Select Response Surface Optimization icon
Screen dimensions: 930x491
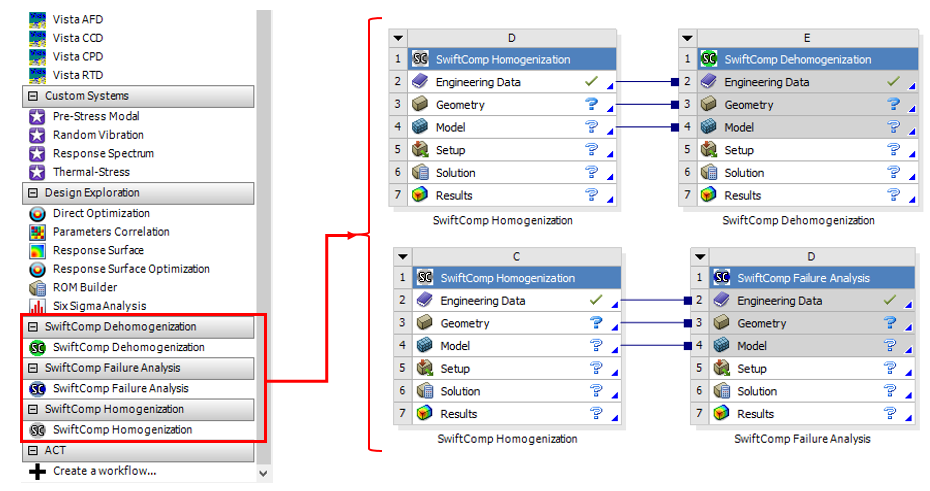pyautogui.click(x=37, y=269)
